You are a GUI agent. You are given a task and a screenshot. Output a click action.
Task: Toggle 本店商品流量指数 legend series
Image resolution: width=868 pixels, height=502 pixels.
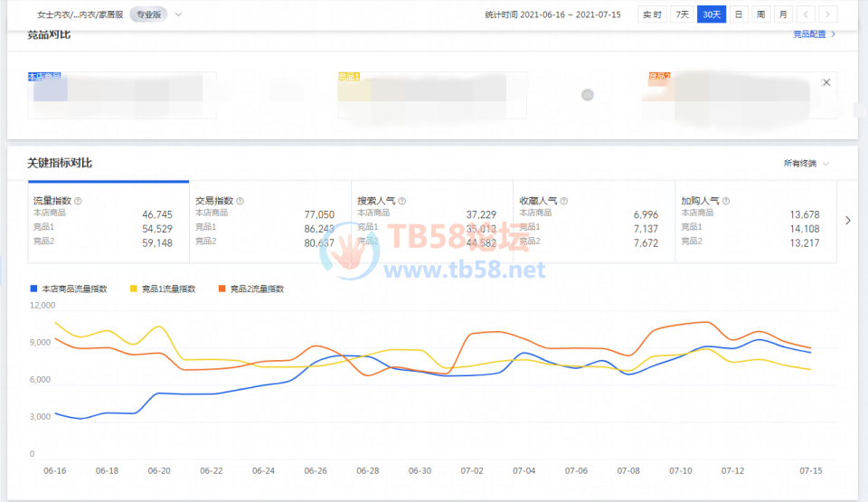pyautogui.click(x=69, y=289)
